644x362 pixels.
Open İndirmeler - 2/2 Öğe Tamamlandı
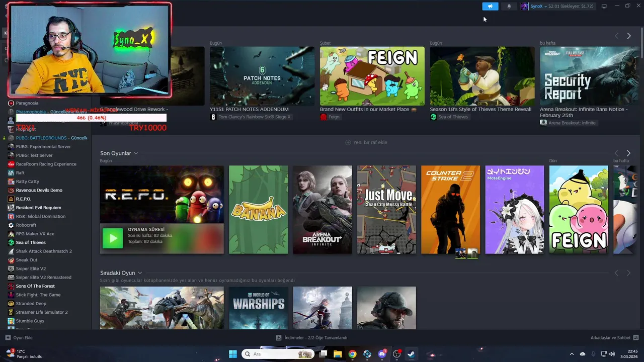pyautogui.click(x=316, y=338)
